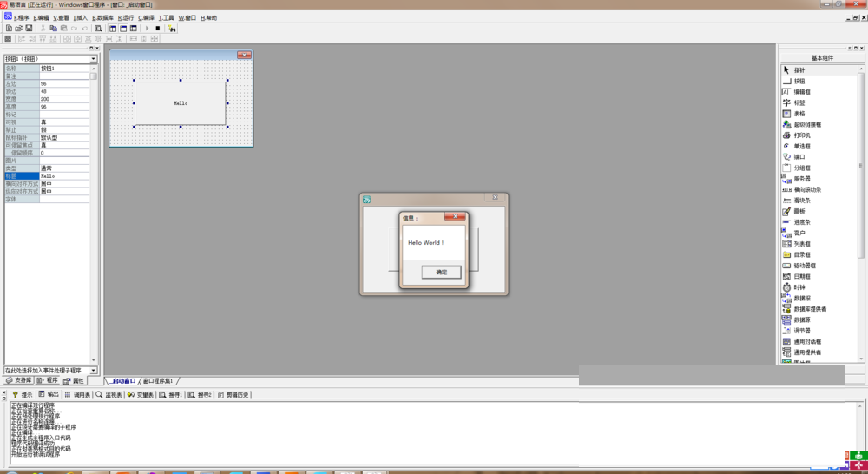Click the 可视 property value 真
This screenshot has width=868, height=474.
tap(65, 122)
